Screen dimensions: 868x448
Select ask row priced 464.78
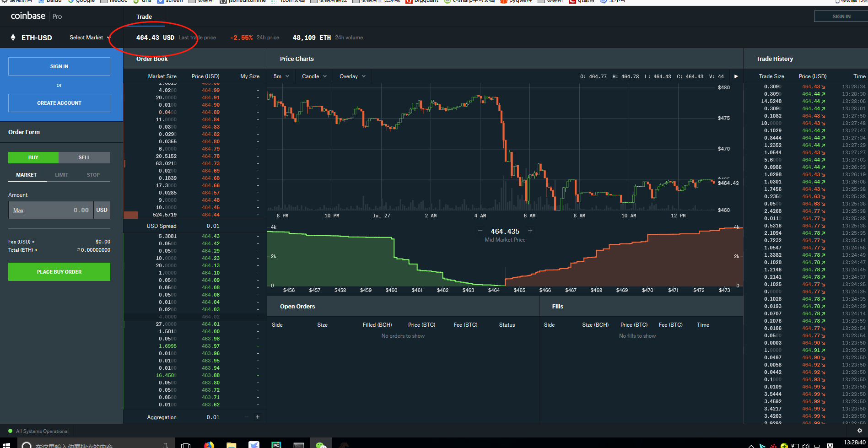(195, 156)
